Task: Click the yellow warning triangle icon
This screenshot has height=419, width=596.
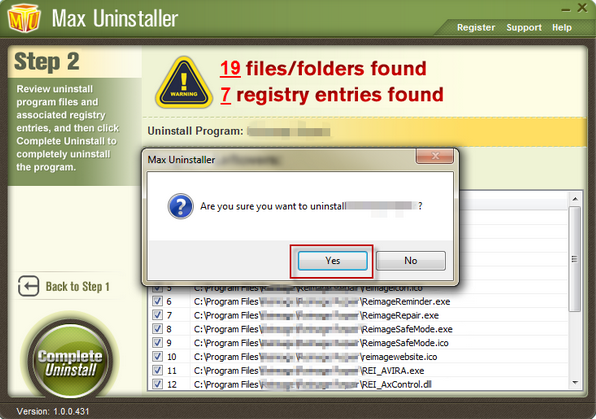Action: [x=184, y=83]
